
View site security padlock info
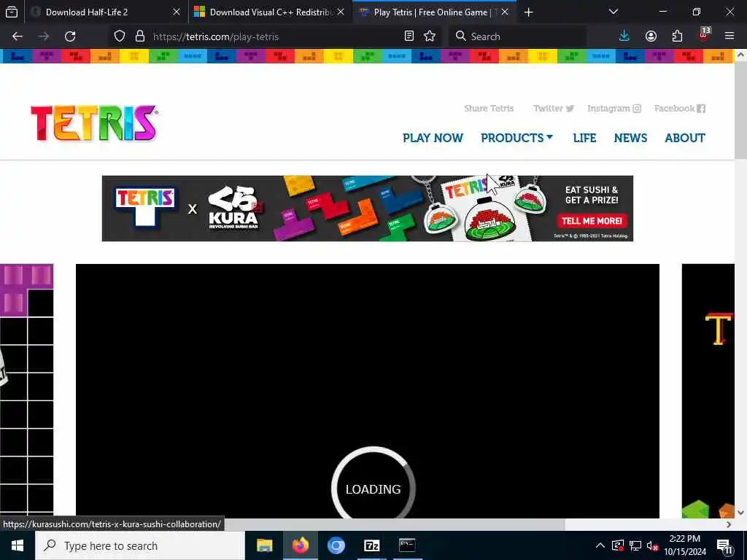coord(139,36)
